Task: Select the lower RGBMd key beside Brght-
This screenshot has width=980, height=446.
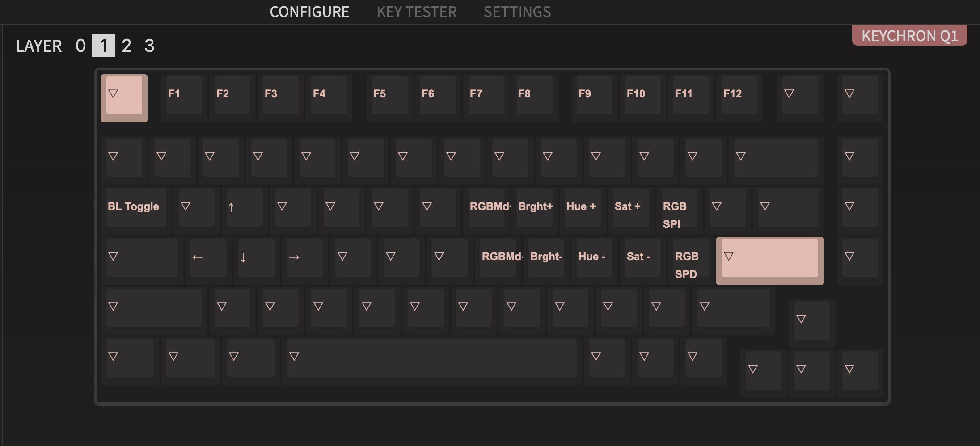Action: point(498,261)
